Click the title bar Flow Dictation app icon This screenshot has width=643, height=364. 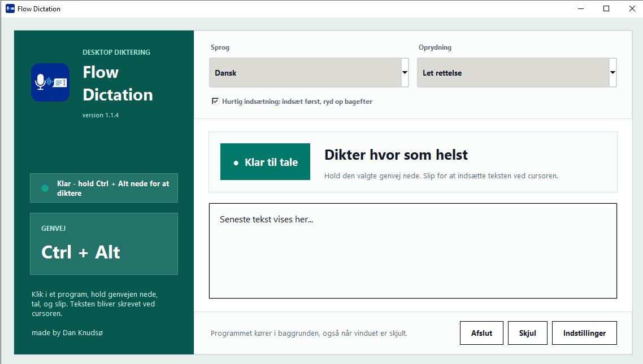pos(10,8)
